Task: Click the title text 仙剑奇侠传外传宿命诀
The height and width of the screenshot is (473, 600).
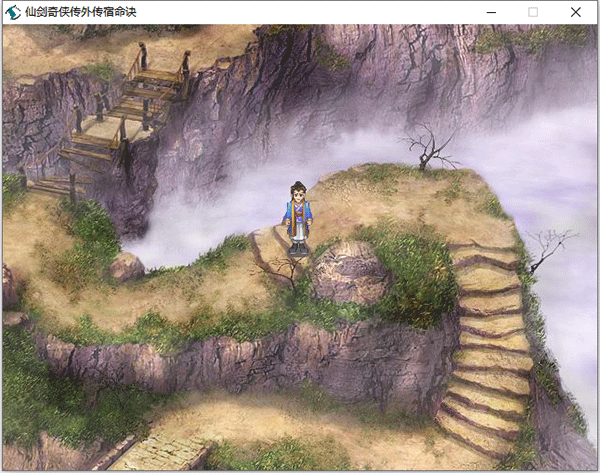Action: [x=80, y=12]
